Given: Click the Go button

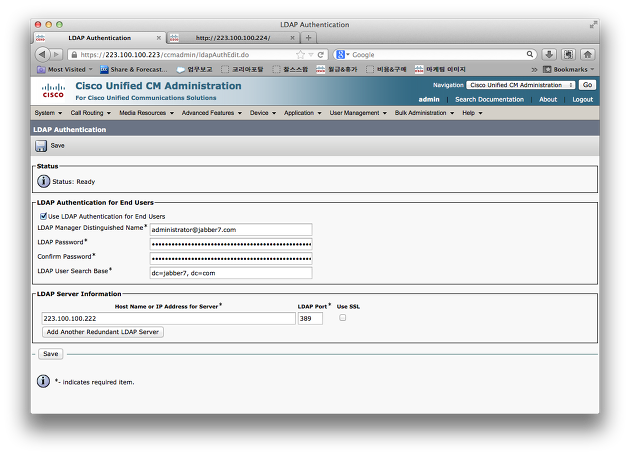Looking at the screenshot, I should pos(587,85).
